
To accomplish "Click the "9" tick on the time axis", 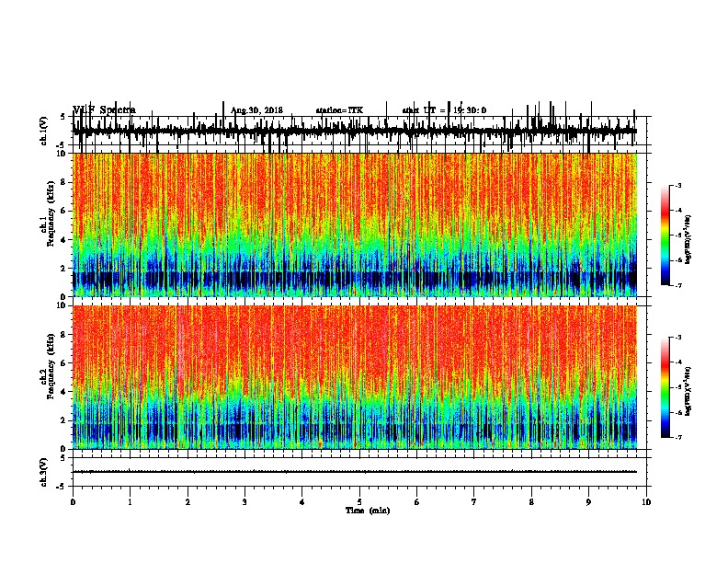I will pyautogui.click(x=588, y=502).
